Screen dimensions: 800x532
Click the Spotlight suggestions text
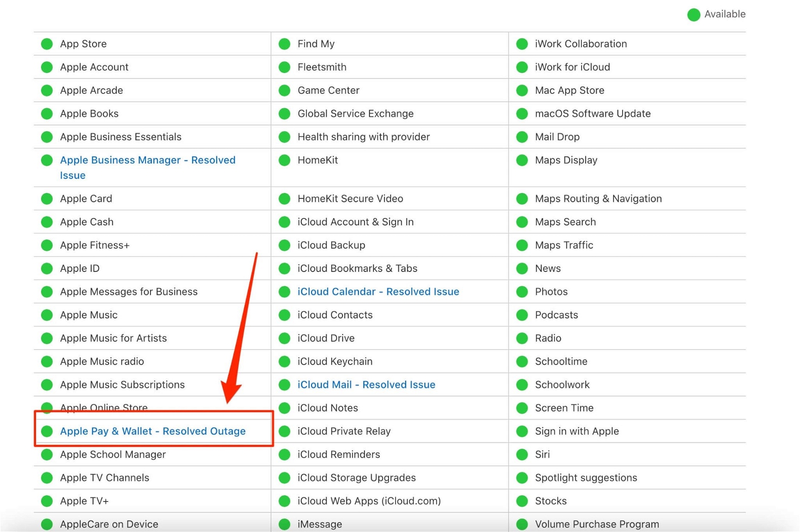click(586, 477)
